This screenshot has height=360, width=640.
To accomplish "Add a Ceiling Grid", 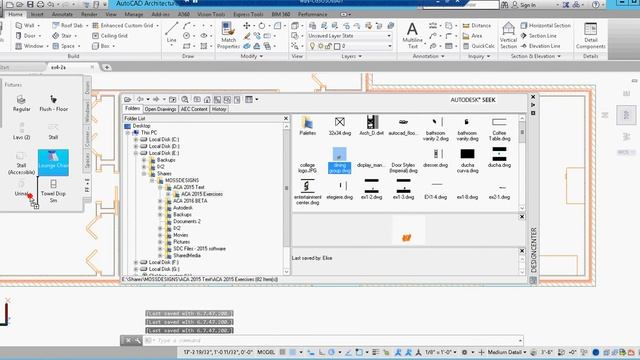I will coord(110,36).
